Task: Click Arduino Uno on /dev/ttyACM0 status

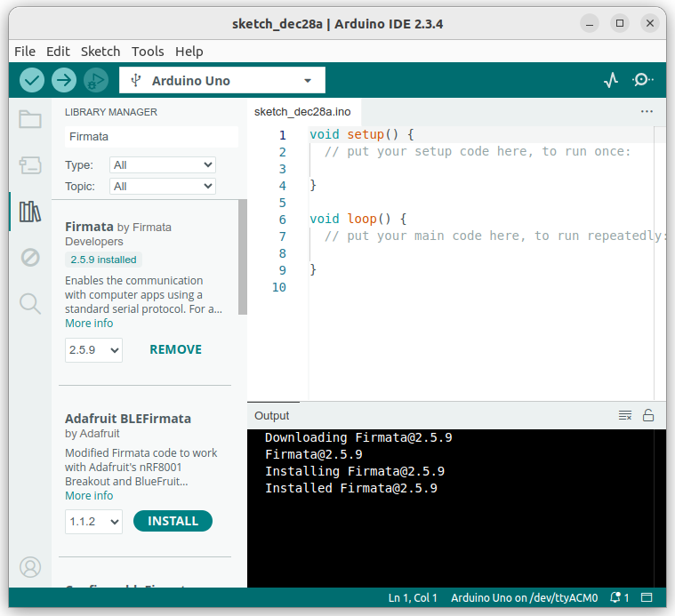Action: (x=525, y=597)
